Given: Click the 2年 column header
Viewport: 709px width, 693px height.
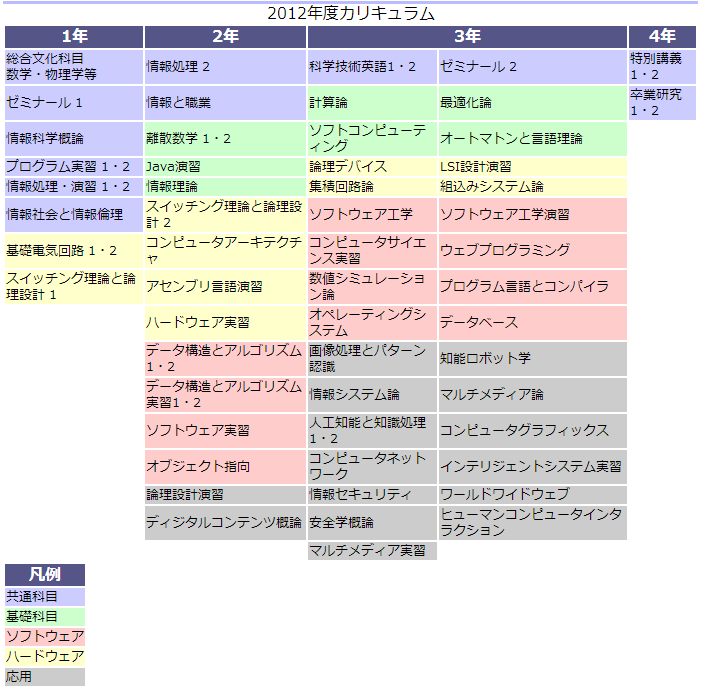Looking at the screenshot, I should (x=225, y=37).
